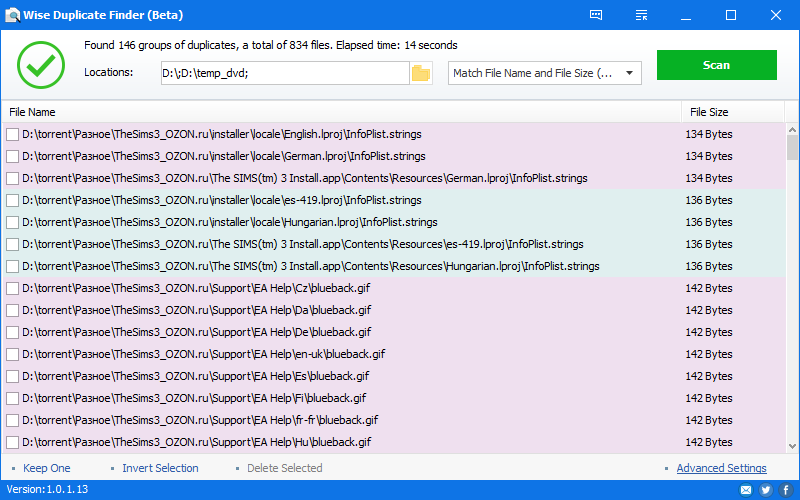Open the Facebook icon in status bar
This screenshot has height=500, width=800.
click(x=786, y=490)
